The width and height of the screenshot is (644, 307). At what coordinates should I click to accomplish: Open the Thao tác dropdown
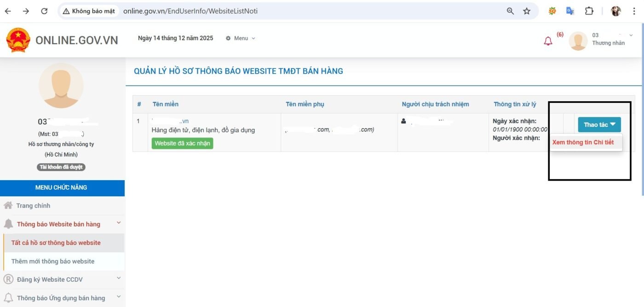(599, 124)
